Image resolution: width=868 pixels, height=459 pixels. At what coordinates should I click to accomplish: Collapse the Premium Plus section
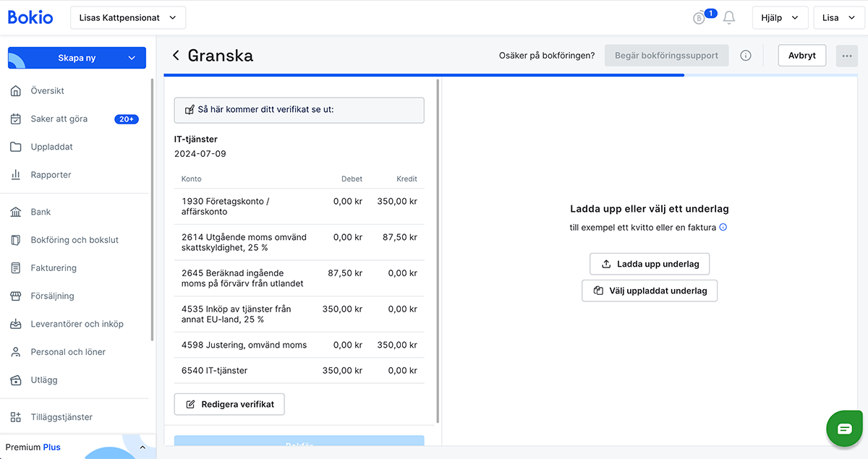(x=142, y=447)
